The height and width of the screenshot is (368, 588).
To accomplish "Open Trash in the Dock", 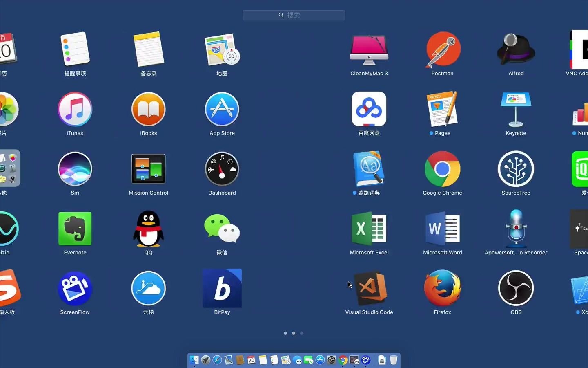I will (394, 359).
